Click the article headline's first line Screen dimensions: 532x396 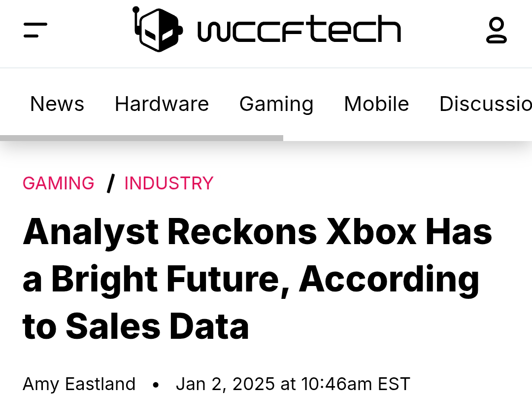coord(257,232)
